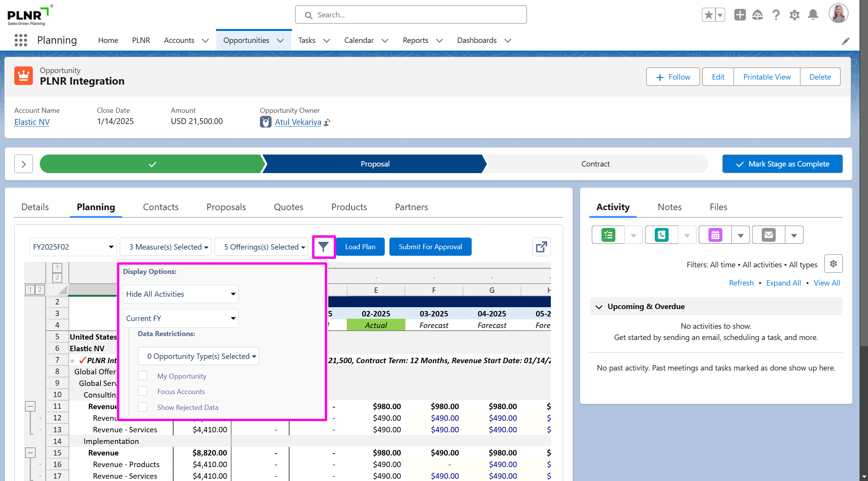
Task: Click the New Task checklist icon
Action: click(x=608, y=235)
